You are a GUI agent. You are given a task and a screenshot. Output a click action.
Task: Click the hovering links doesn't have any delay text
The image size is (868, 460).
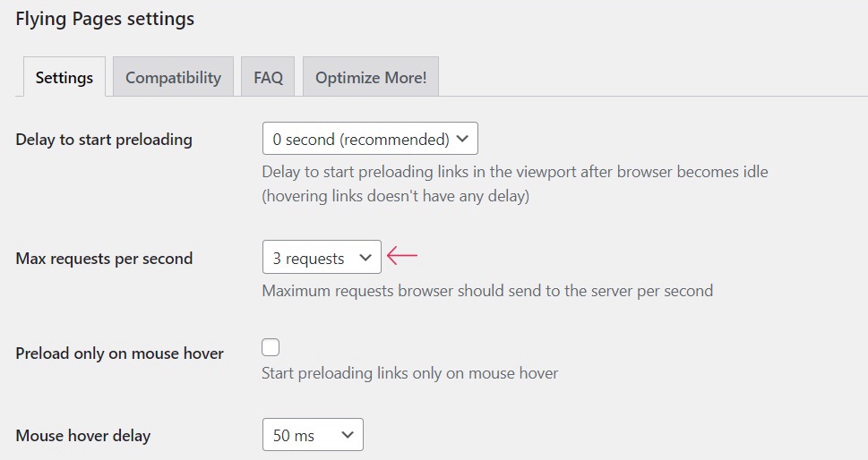click(395, 196)
